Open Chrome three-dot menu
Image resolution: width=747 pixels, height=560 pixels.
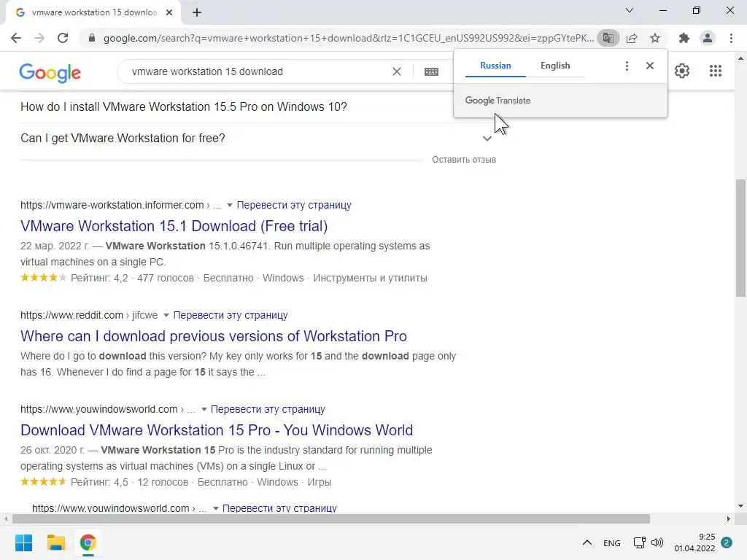point(731,38)
